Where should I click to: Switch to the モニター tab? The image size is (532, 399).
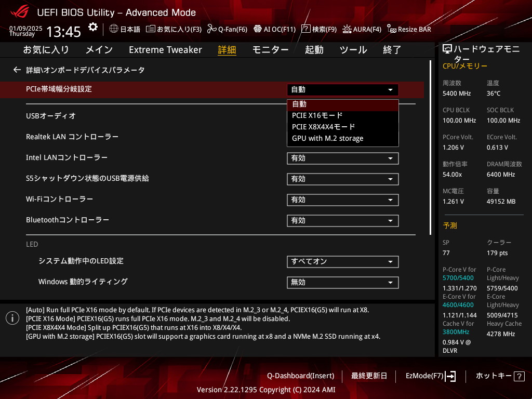point(270,50)
